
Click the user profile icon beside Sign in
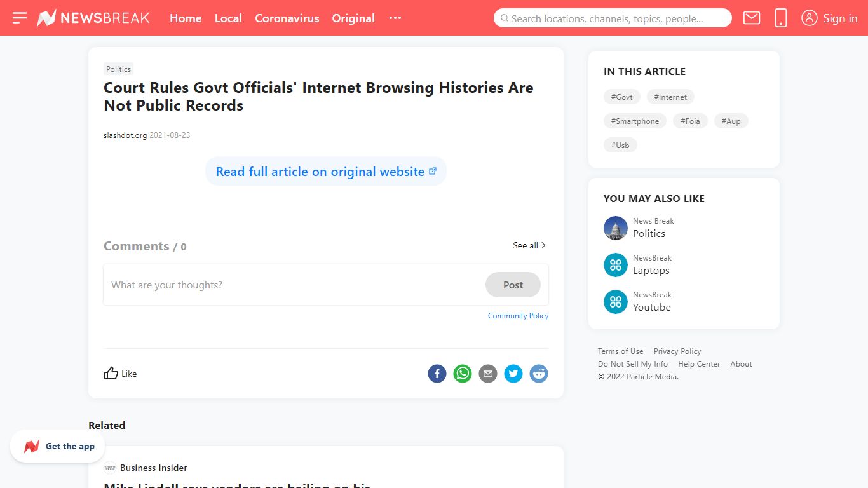pyautogui.click(x=809, y=18)
